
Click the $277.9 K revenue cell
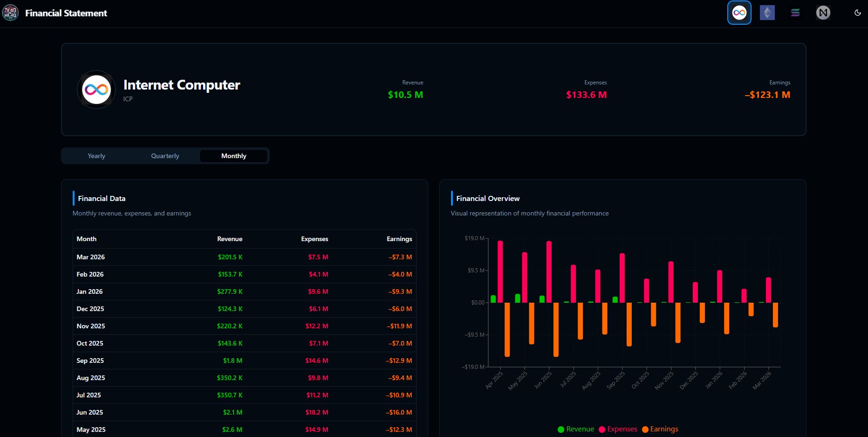pos(230,291)
